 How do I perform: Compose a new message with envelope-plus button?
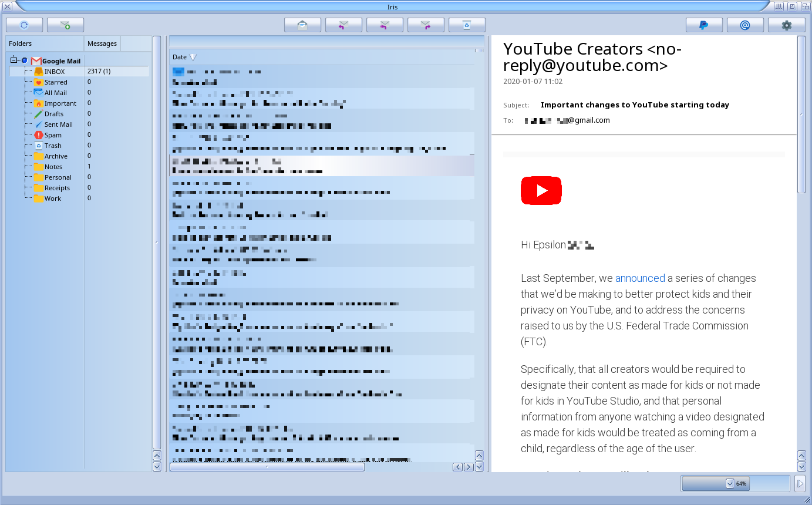point(65,25)
